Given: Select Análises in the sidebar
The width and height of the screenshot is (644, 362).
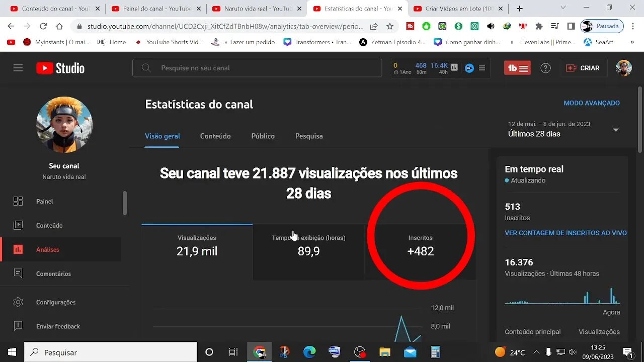Looking at the screenshot, I should tap(60, 249).
